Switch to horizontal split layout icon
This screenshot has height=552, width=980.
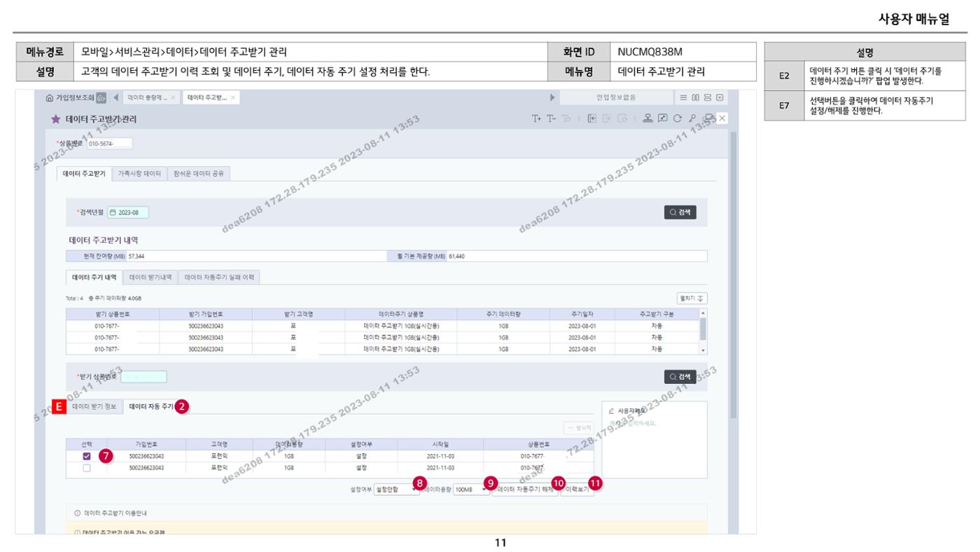(707, 97)
